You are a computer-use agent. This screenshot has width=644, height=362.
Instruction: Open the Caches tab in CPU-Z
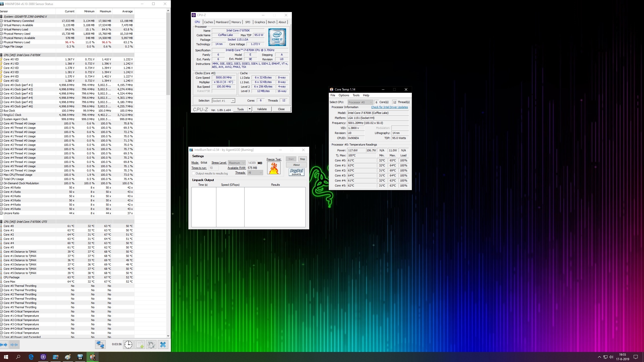208,22
